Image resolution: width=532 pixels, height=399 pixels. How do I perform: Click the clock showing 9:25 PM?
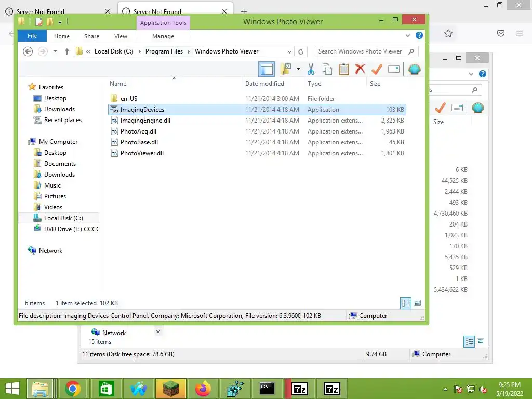click(509, 385)
